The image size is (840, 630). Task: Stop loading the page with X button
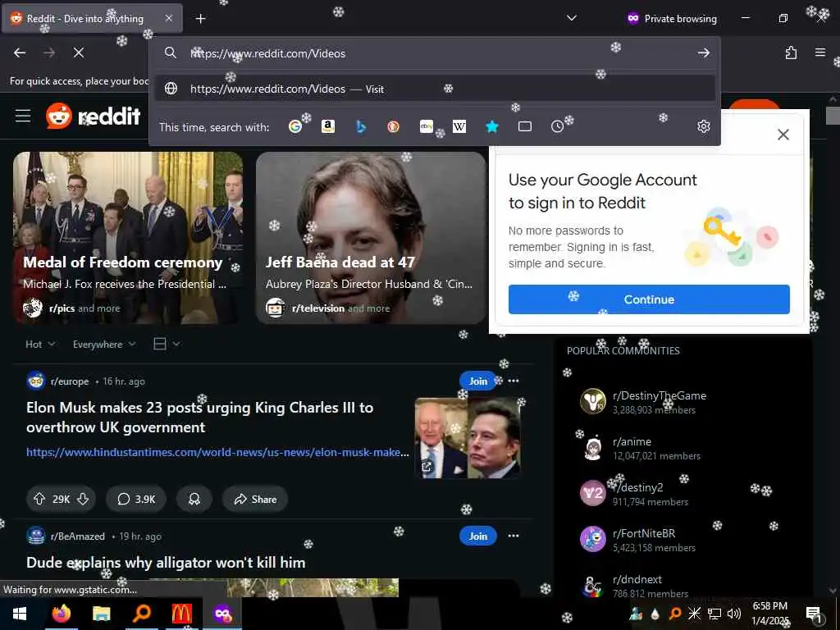(x=79, y=52)
